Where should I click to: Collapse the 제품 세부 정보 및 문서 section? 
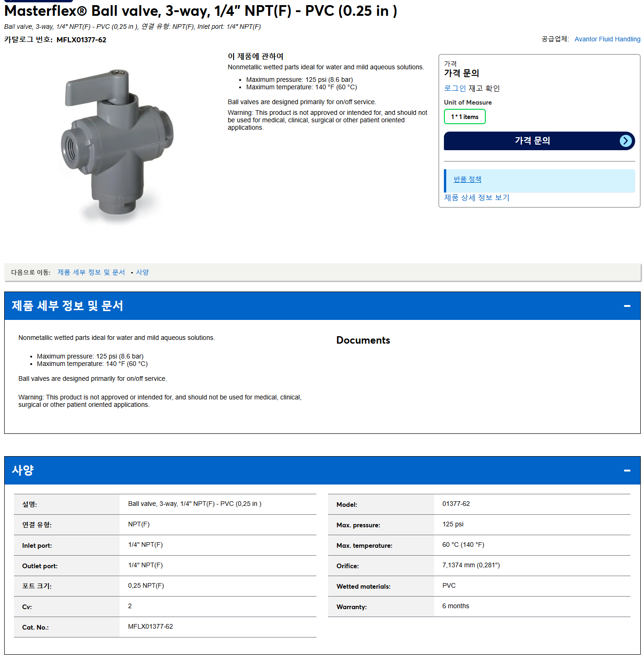pyautogui.click(x=627, y=306)
